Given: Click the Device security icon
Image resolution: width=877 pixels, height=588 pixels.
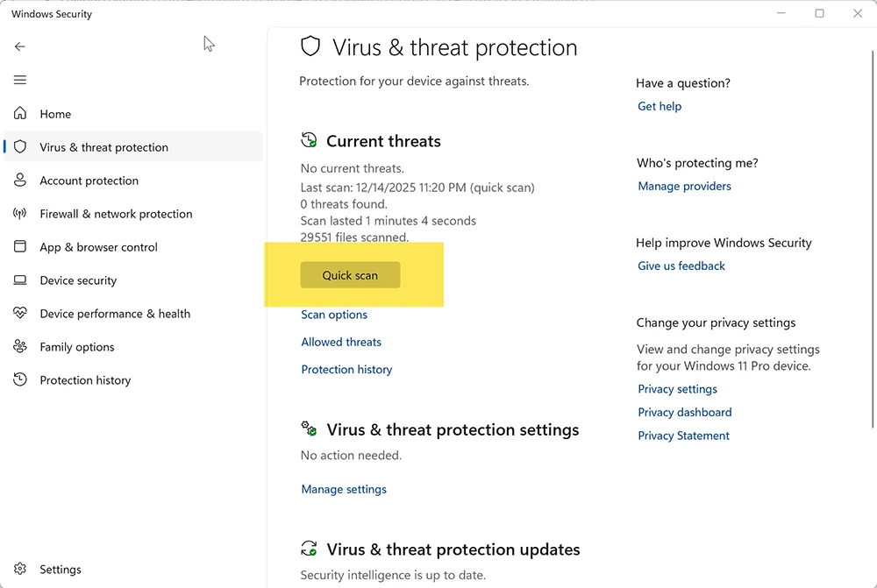Looking at the screenshot, I should click(19, 280).
